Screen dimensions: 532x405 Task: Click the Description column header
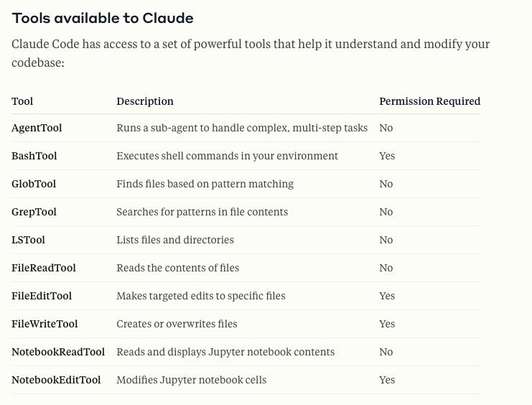(145, 101)
